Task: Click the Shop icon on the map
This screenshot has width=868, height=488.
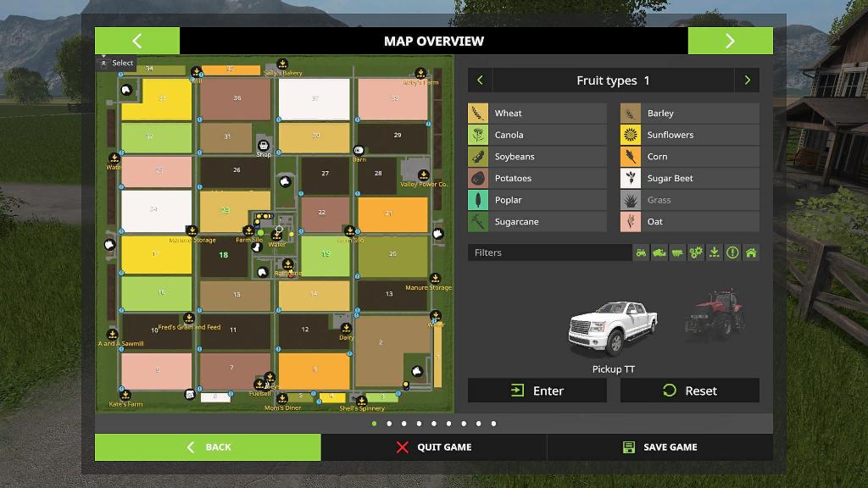Action: tap(264, 146)
